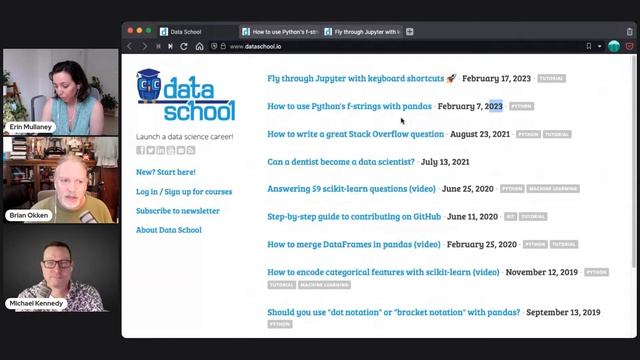Click PYTHON tag beside June 25, 2020
This screenshot has width=640, height=360.
coord(512,189)
